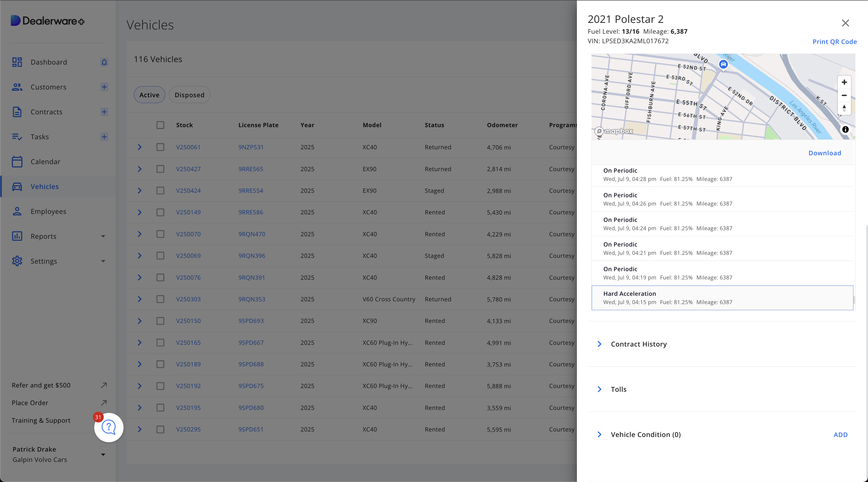This screenshot has height=482, width=868.
Task: Check the box for stock V250149
Action: tap(160, 212)
